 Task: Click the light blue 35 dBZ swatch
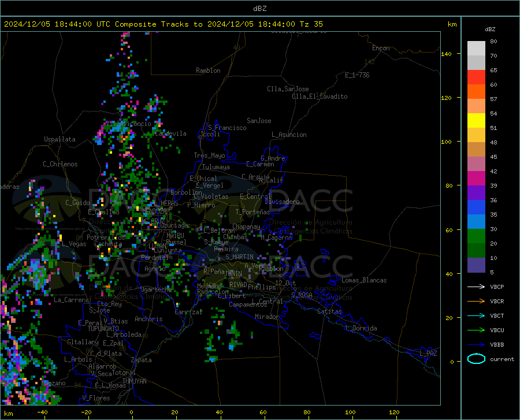pyautogui.click(x=476, y=222)
